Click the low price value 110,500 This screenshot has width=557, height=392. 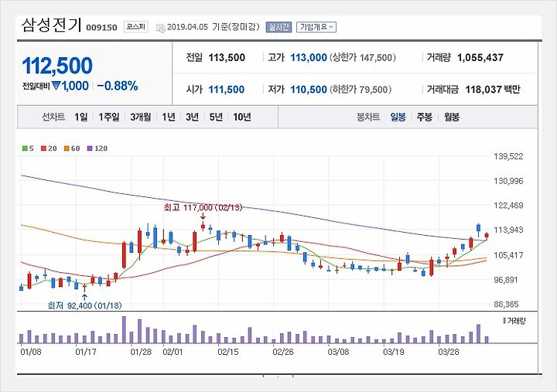coord(309,90)
